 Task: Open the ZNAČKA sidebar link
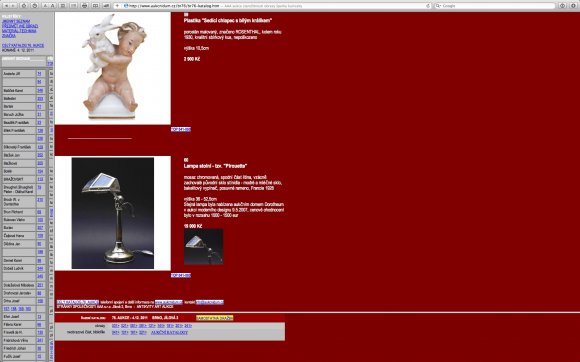click(x=9, y=36)
